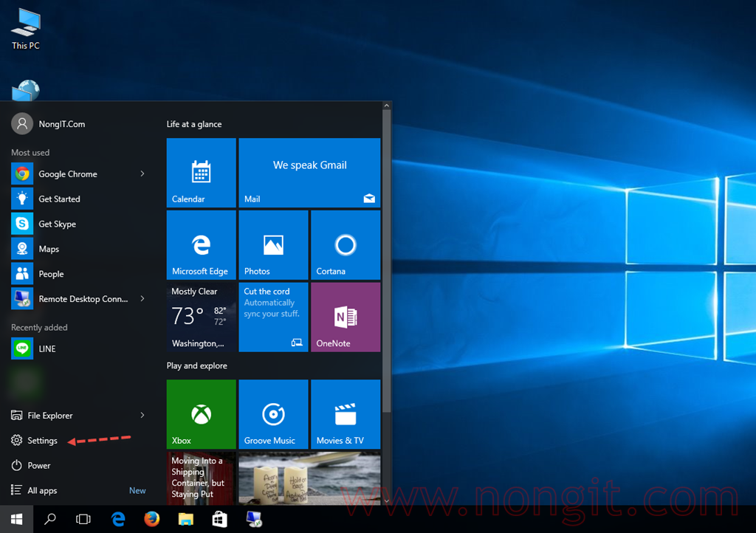Viewport: 756px width, 533px height.
Task: Open the OneNote tile
Action: pos(346,317)
